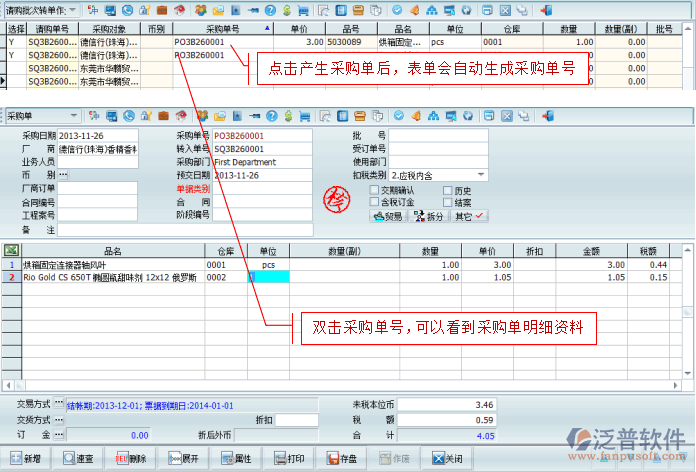Image resolution: width=696 pixels, height=472 pixels.
Task: Open the 请购批次转单作业 module dropdown
Action: click(x=73, y=9)
